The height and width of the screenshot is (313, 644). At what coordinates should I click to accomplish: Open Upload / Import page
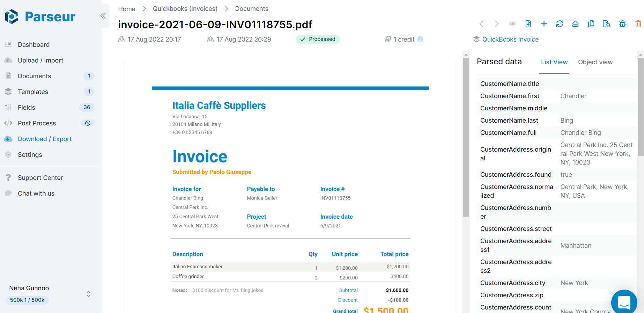40,60
